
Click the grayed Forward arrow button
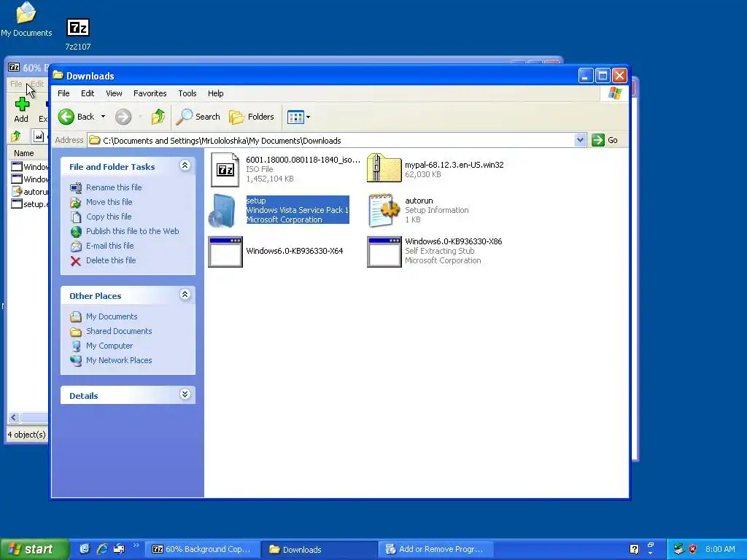click(x=123, y=117)
